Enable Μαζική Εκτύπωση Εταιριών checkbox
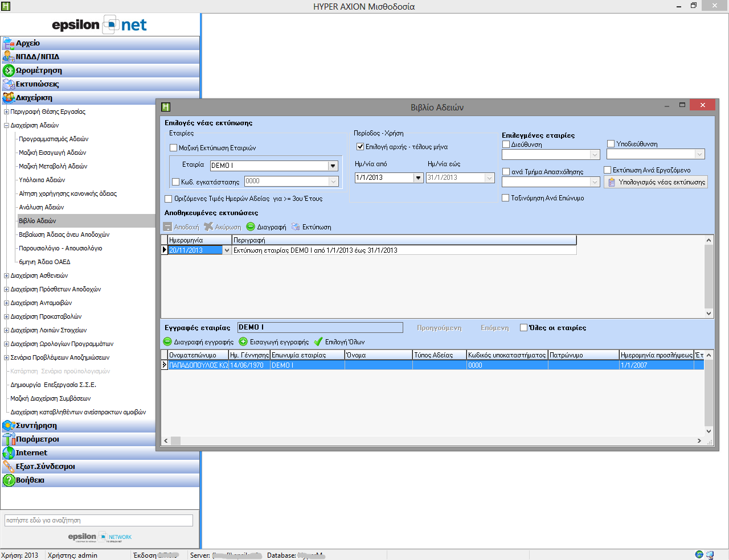The image size is (729, 560). click(x=174, y=148)
